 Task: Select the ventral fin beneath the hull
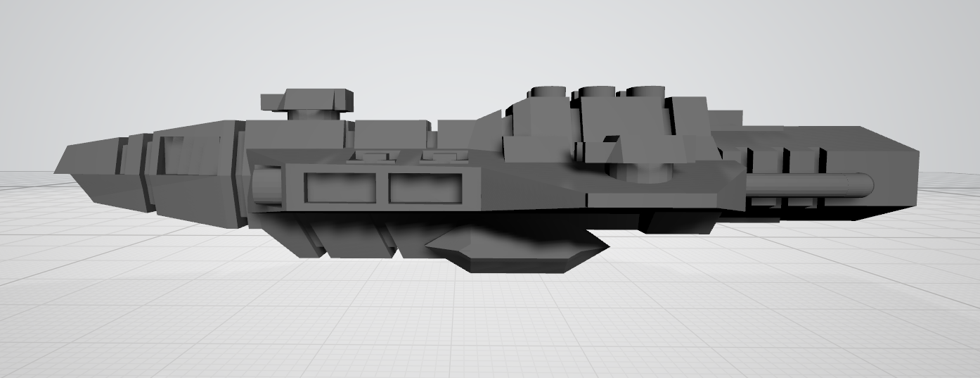[517, 248]
